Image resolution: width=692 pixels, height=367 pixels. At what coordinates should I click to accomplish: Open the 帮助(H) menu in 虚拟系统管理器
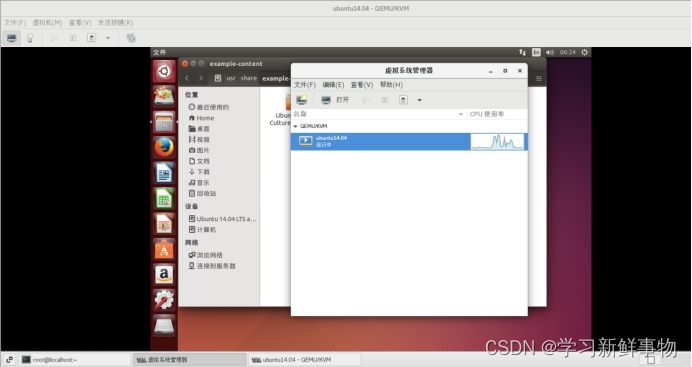coord(391,85)
